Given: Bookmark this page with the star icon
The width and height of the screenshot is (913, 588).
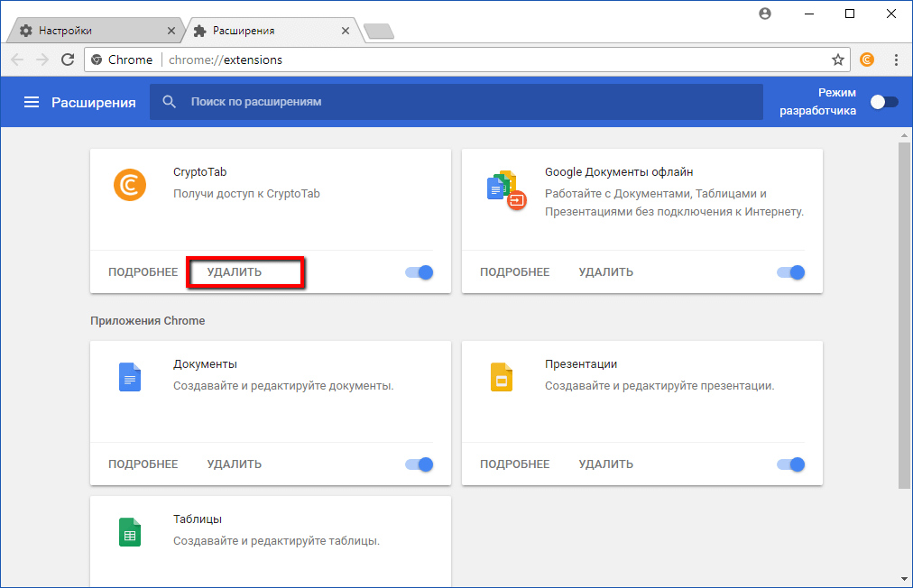Looking at the screenshot, I should pyautogui.click(x=838, y=60).
